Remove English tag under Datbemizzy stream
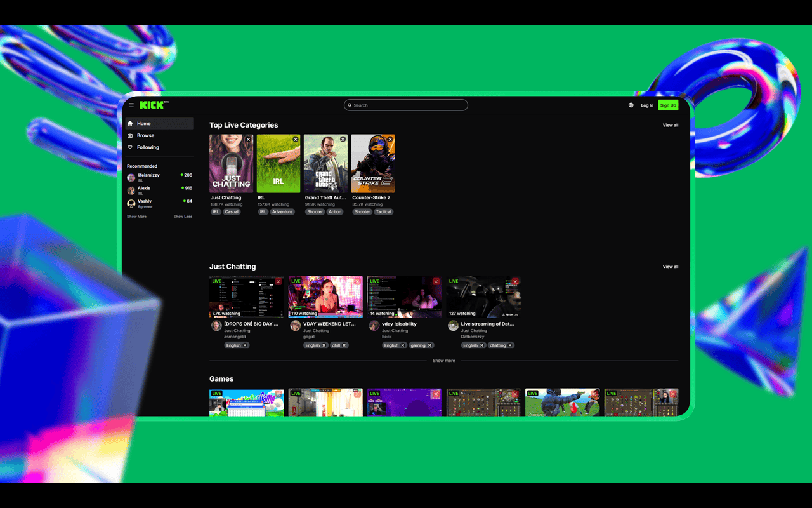Screen dimensions: 812x508 [481, 345]
